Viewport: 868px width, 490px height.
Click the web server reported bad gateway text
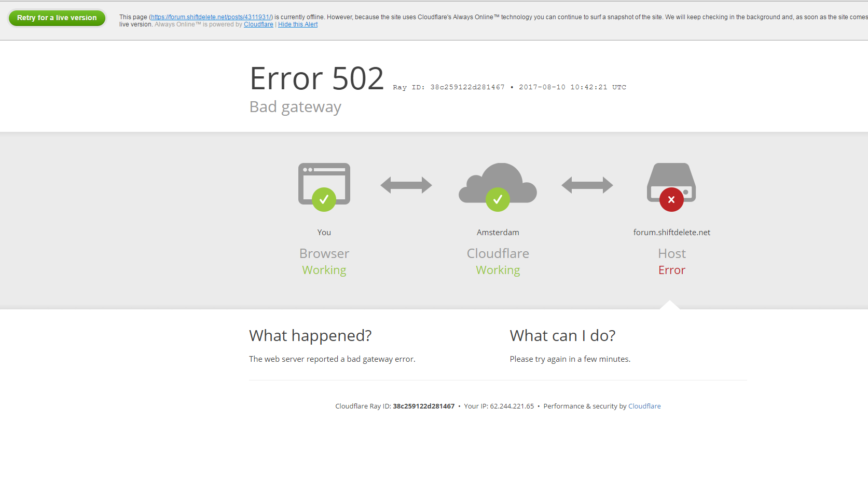[x=332, y=359]
